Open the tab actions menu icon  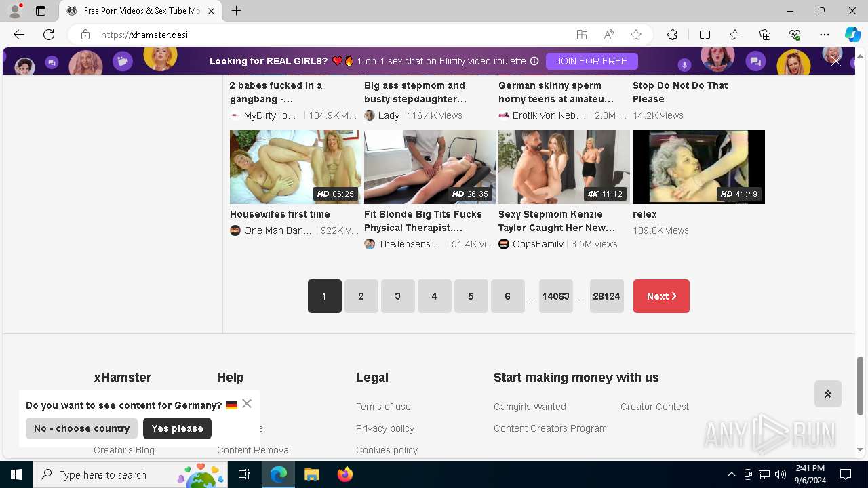click(41, 11)
